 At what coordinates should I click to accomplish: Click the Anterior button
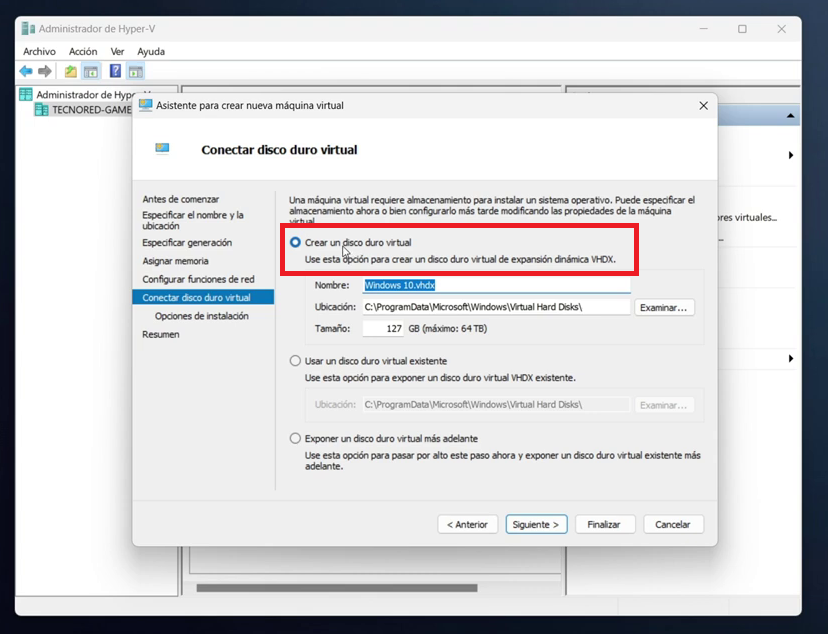click(x=467, y=524)
